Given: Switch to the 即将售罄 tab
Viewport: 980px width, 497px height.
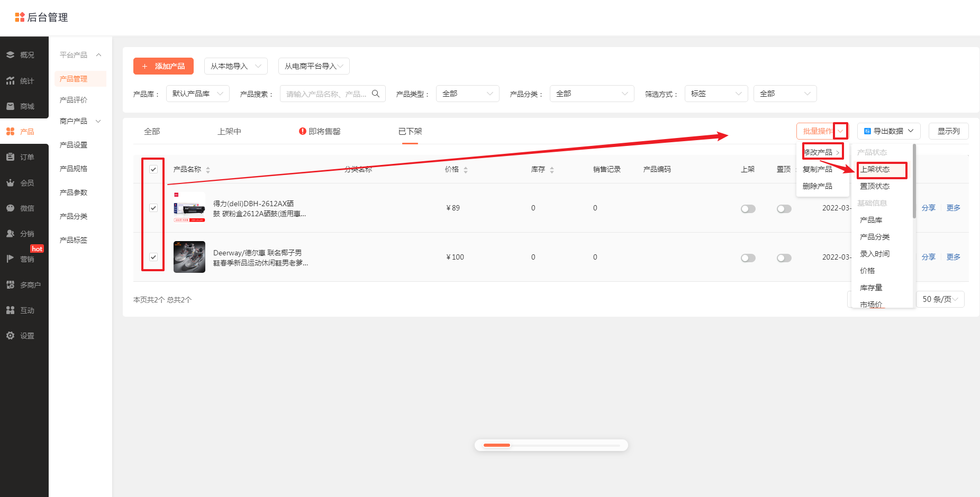Looking at the screenshot, I should (320, 131).
